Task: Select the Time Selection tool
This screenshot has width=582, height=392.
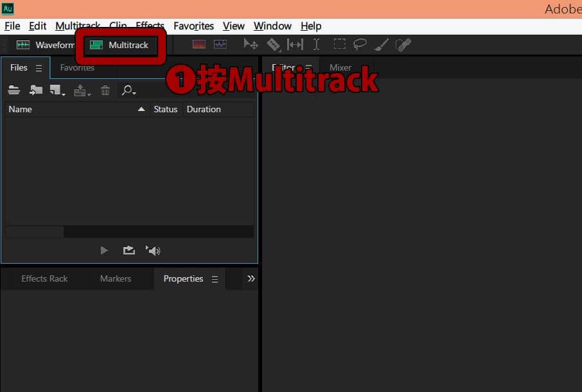Action: click(x=316, y=44)
